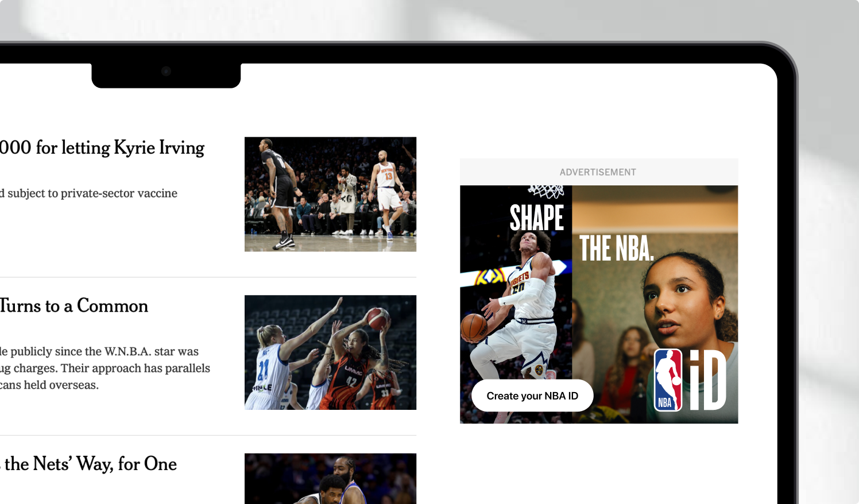Click the 'Create your NBA ID' button
The image size is (859, 504).
coord(532,396)
